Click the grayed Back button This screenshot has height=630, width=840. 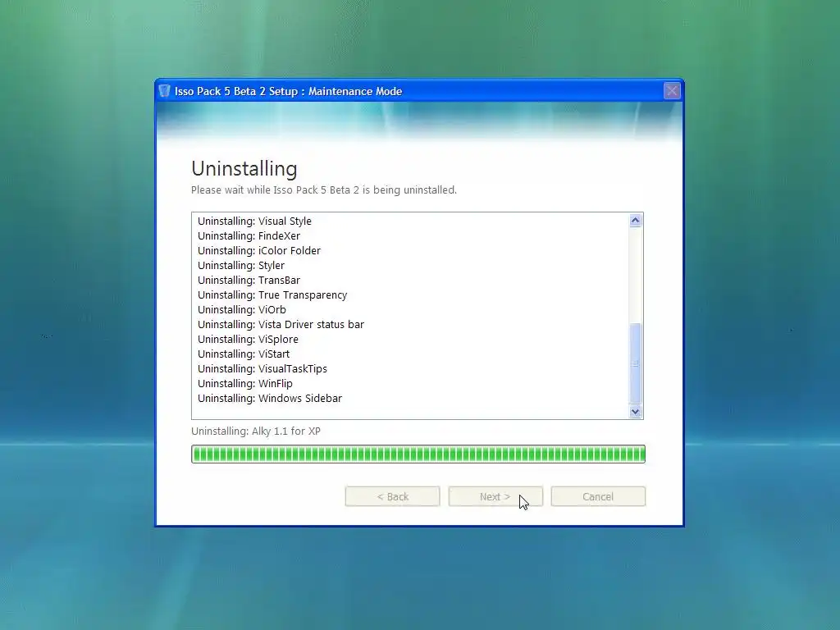coord(392,496)
